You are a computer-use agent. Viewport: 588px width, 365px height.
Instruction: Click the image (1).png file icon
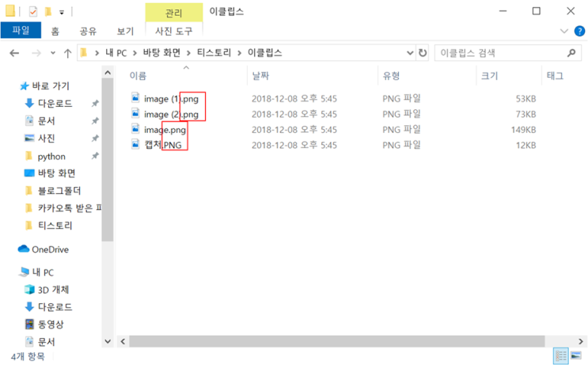[x=135, y=98]
